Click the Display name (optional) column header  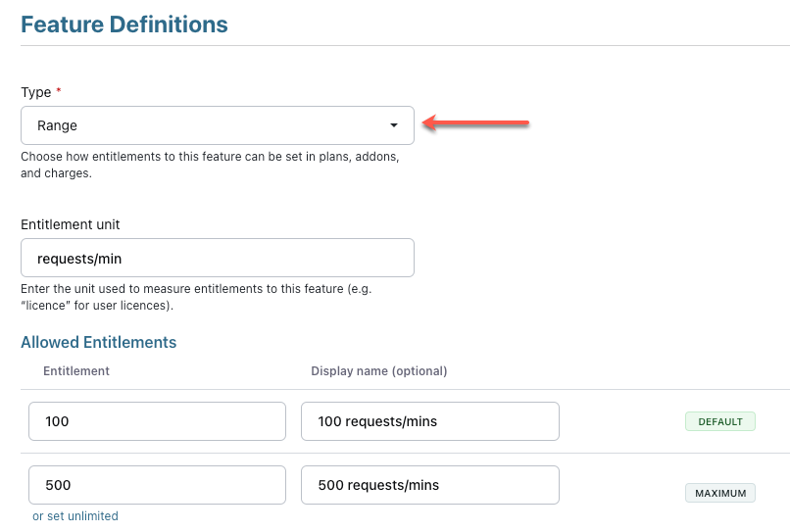(x=378, y=371)
